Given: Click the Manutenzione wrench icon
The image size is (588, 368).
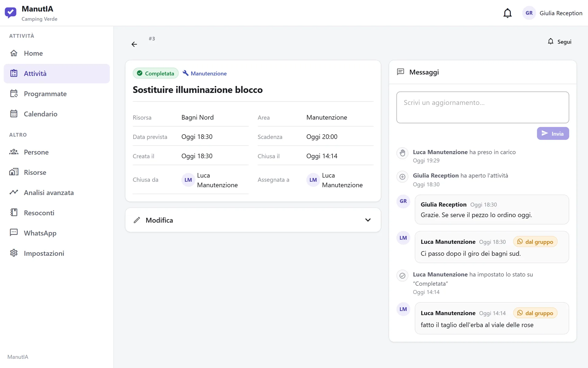Looking at the screenshot, I should 186,73.
